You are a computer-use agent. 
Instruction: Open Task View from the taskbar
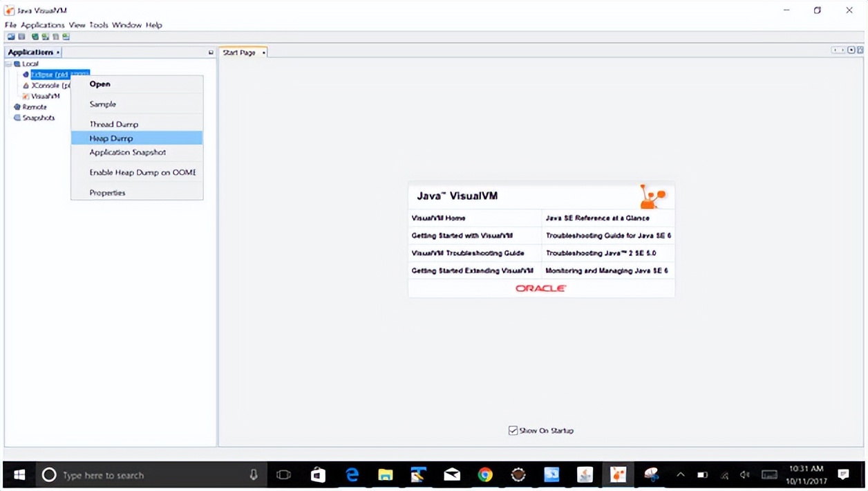click(x=283, y=475)
